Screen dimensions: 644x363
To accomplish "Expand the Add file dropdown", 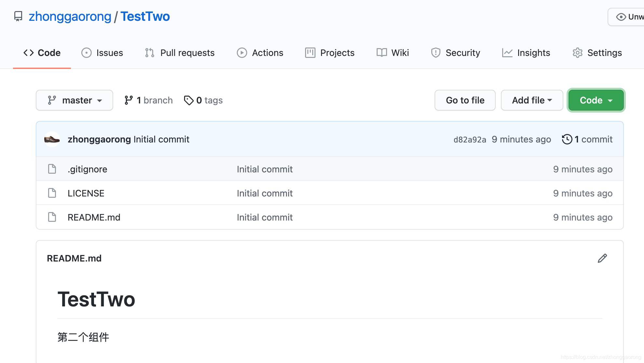I will tap(532, 100).
